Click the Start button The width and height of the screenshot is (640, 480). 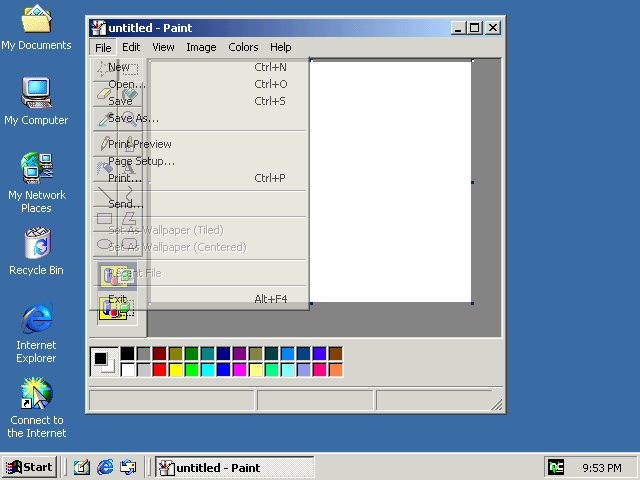[29, 467]
